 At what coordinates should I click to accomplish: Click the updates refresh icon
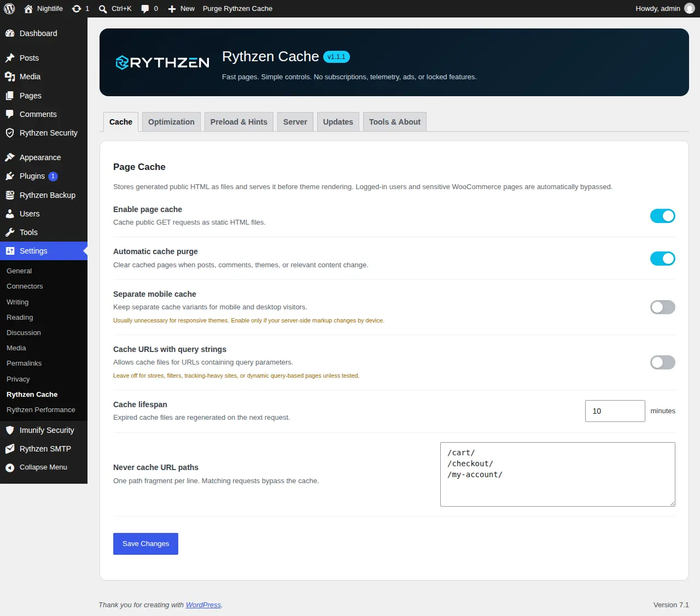coord(77,9)
